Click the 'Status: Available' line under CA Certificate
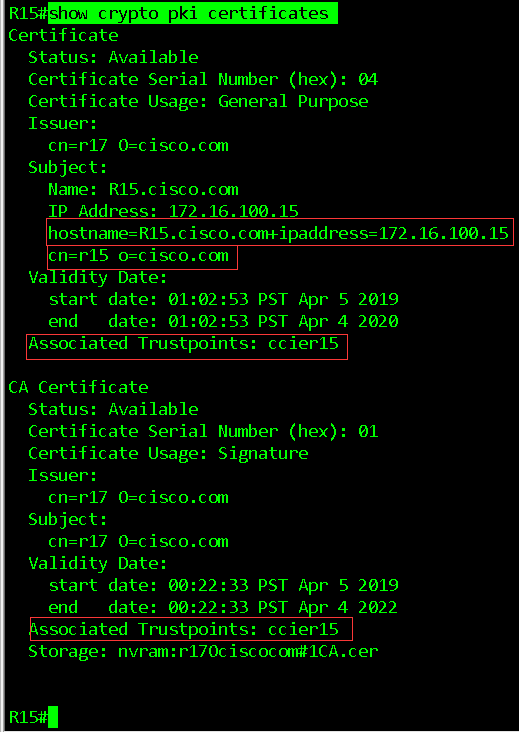The width and height of the screenshot is (519, 732). [113, 409]
